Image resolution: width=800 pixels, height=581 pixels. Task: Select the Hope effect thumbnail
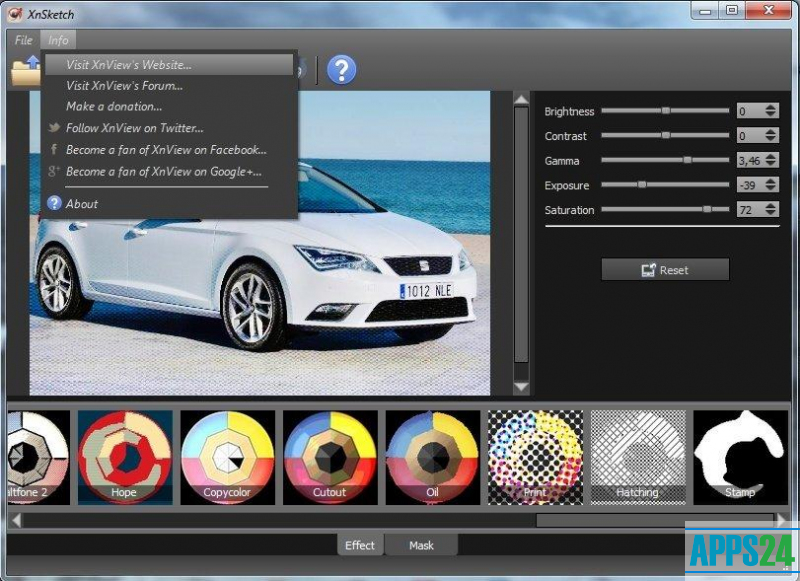125,455
